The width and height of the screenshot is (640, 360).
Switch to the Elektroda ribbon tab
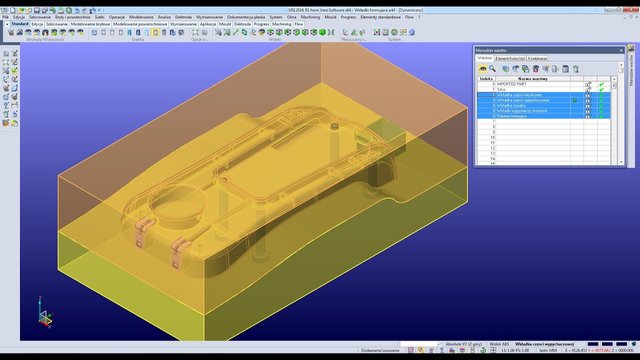(242, 24)
